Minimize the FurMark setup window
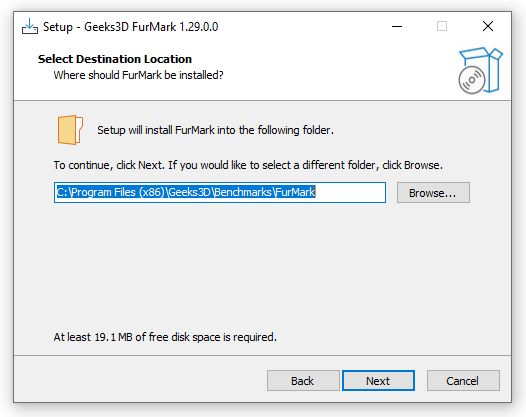 click(397, 26)
